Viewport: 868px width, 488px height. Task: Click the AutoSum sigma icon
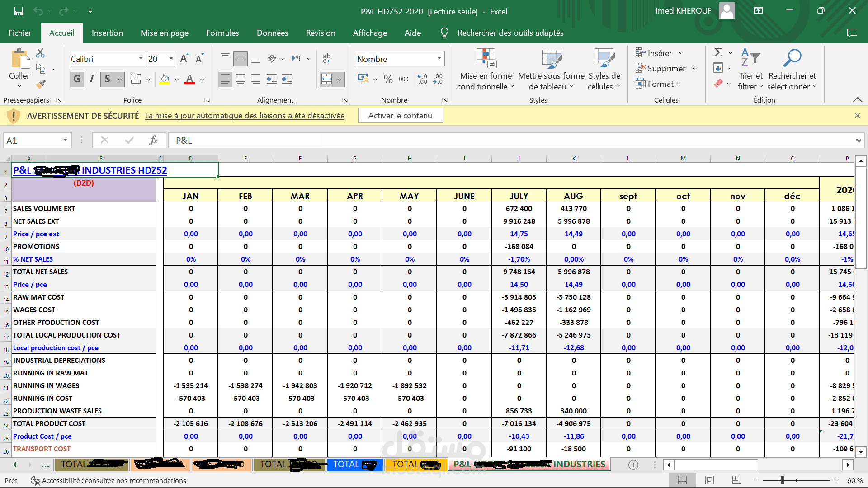[x=718, y=52]
